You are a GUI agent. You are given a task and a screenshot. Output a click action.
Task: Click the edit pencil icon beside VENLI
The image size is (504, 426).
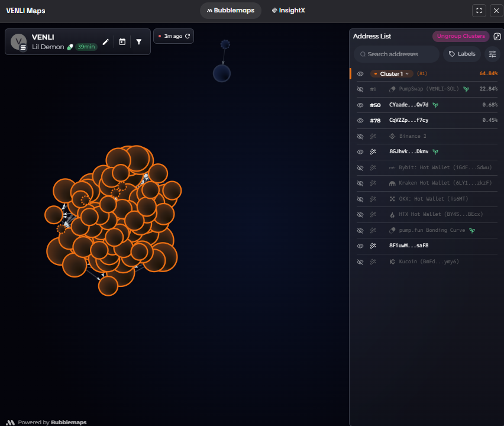pos(106,42)
